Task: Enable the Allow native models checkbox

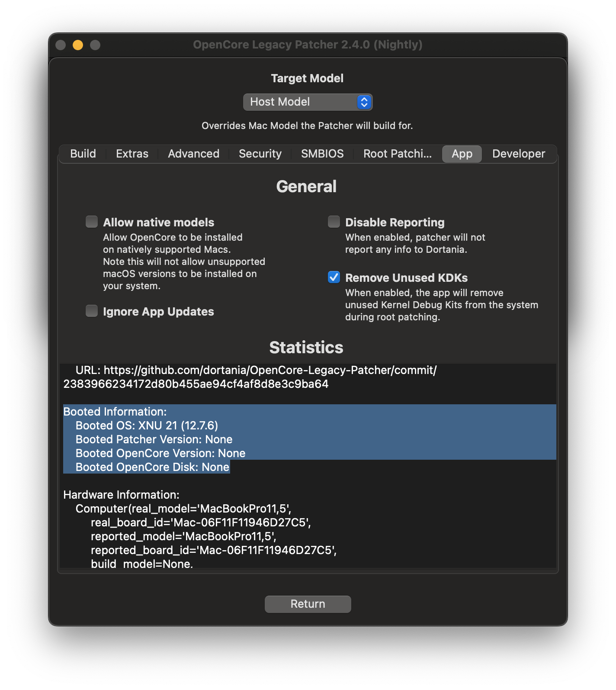Action: tap(92, 222)
